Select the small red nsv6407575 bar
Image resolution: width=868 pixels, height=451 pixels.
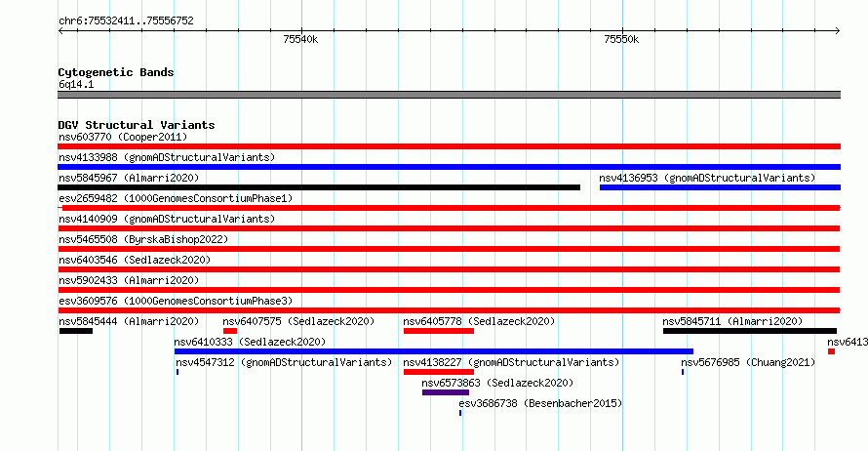[230, 331]
